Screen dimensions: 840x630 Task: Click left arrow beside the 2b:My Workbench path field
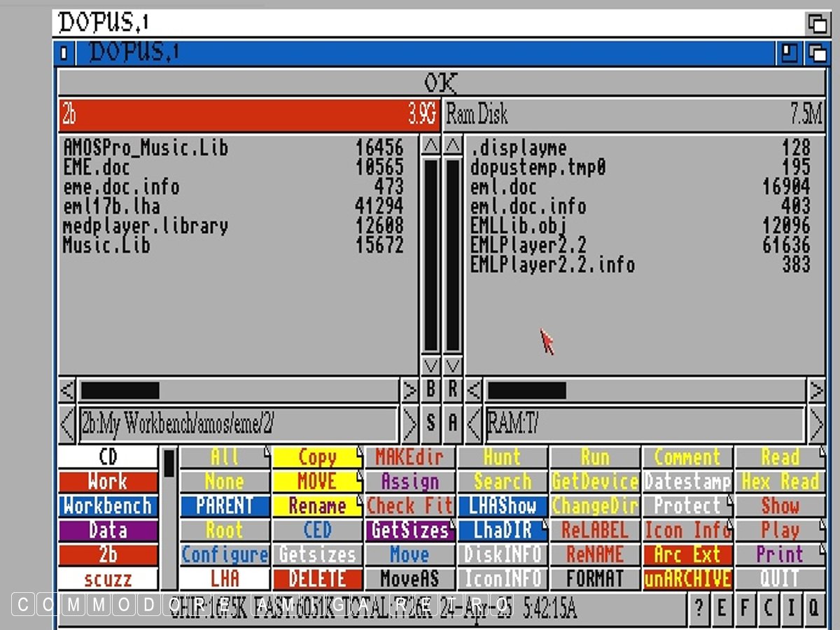[68, 423]
